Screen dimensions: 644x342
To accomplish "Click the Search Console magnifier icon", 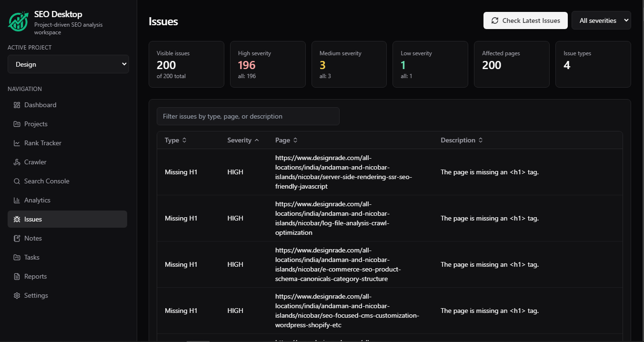I will click(x=17, y=181).
